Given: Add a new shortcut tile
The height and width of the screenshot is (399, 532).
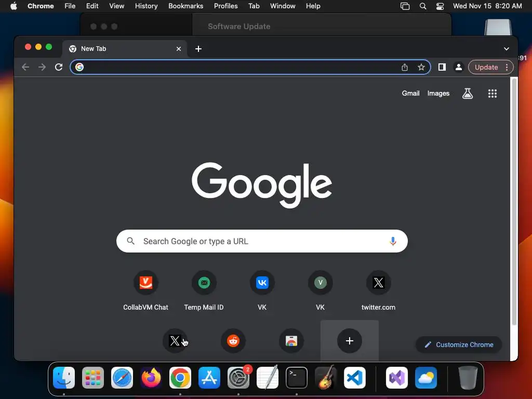Looking at the screenshot, I should (350, 341).
